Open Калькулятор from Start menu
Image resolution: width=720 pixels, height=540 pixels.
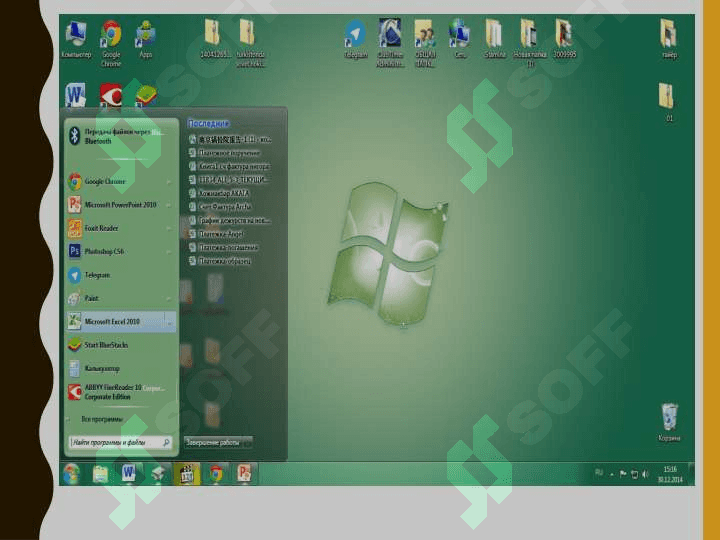(120, 369)
